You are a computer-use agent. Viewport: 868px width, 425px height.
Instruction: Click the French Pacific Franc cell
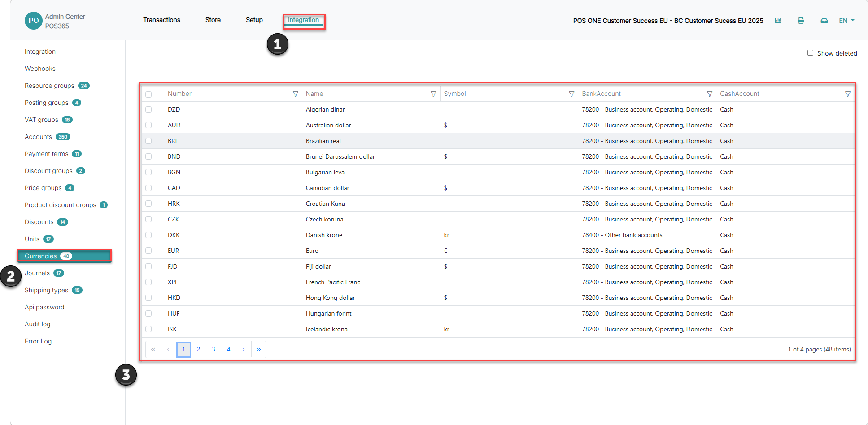(333, 282)
